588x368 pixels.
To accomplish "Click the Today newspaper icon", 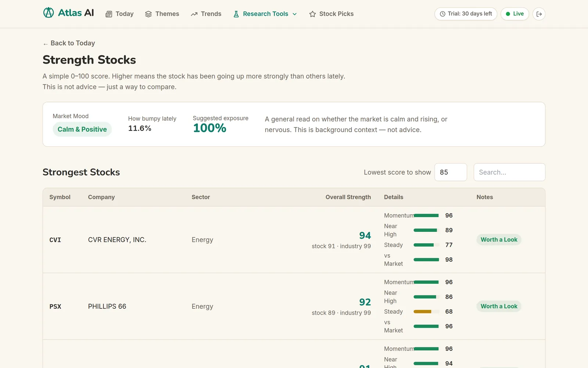I will (x=109, y=14).
